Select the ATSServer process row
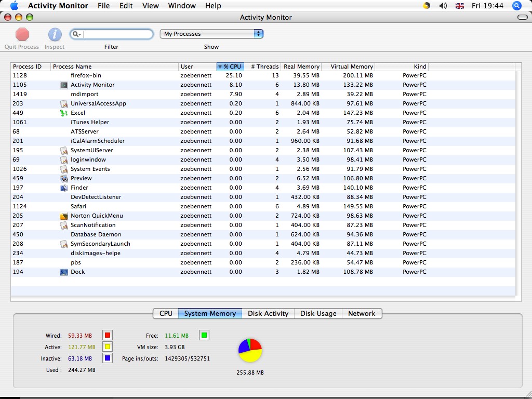This screenshot has width=532, height=399. click(x=263, y=131)
